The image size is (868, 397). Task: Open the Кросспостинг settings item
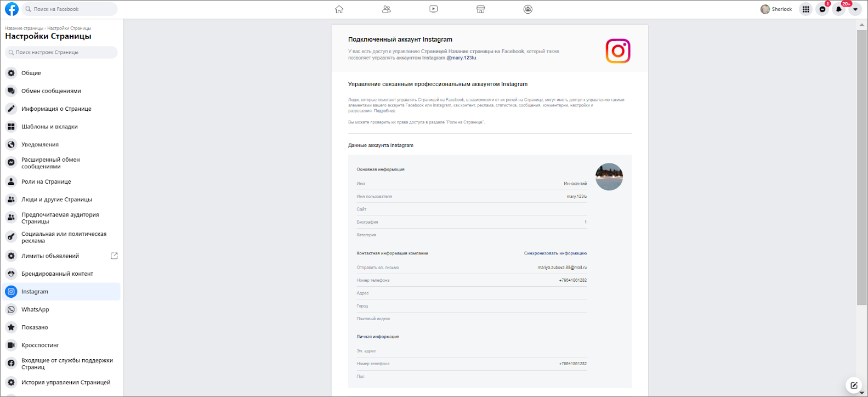[61, 345]
